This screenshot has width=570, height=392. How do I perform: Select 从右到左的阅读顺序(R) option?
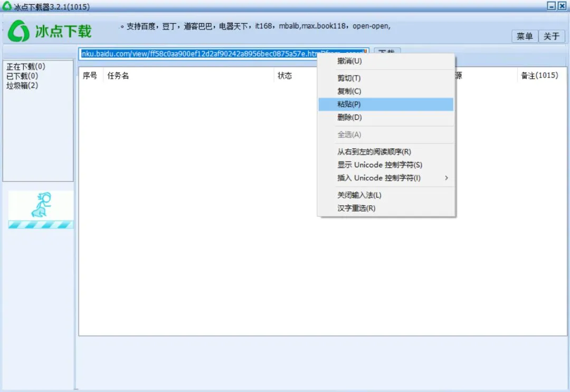click(386, 152)
